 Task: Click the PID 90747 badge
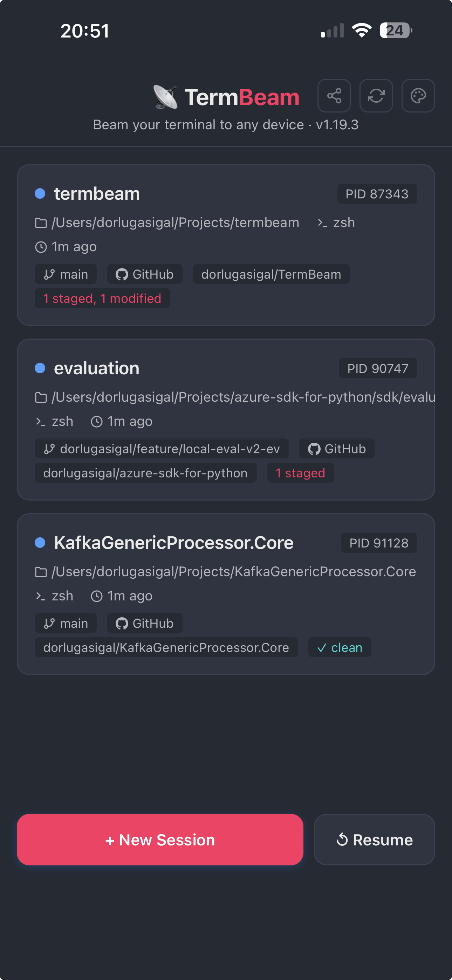(378, 369)
